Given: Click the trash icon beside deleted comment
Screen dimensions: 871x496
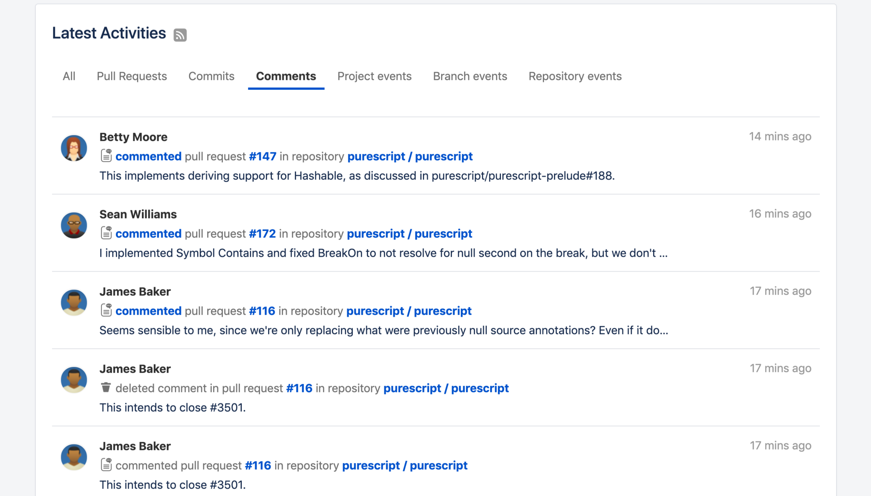Looking at the screenshot, I should click(x=106, y=388).
